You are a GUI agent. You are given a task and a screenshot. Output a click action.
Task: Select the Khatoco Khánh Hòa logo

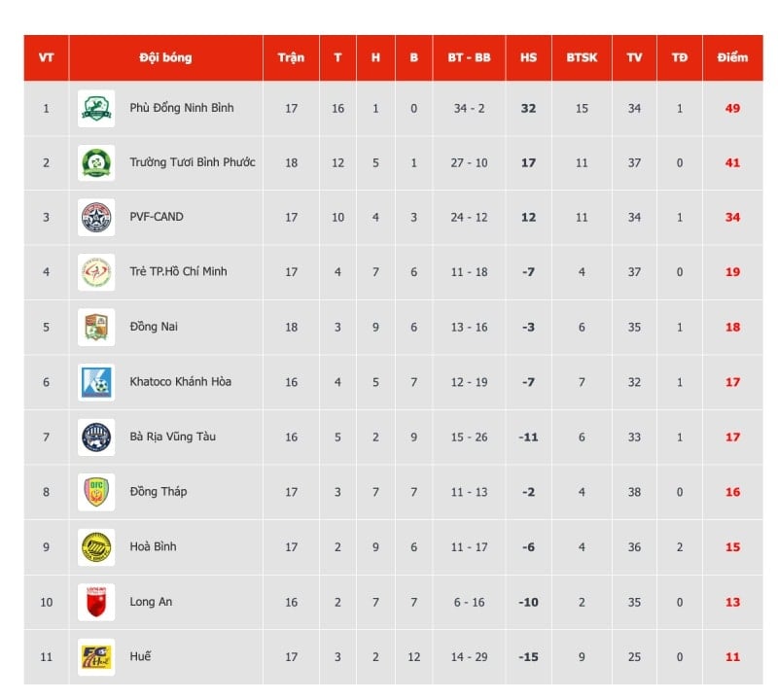(x=96, y=382)
